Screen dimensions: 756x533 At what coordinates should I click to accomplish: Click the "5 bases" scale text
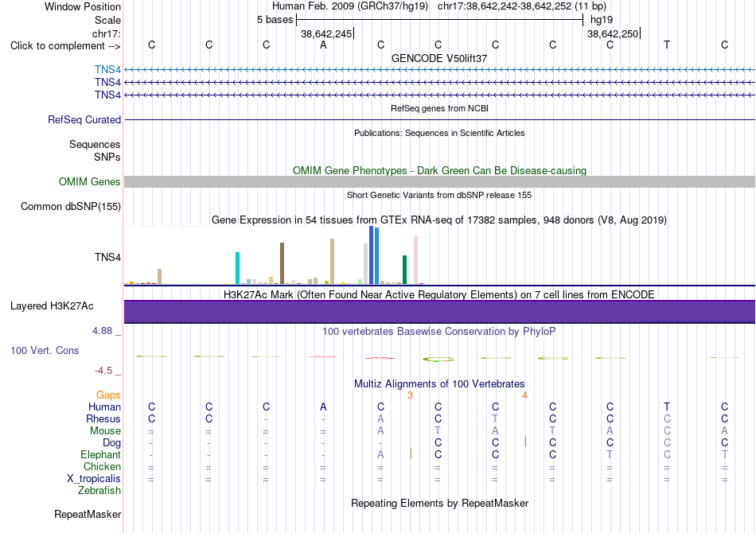tap(275, 20)
